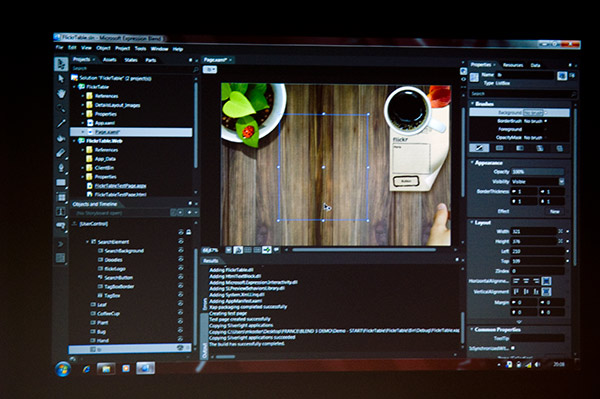Collapse the SearchElement tree node
This screenshot has height=399, width=600.
coord(88,242)
